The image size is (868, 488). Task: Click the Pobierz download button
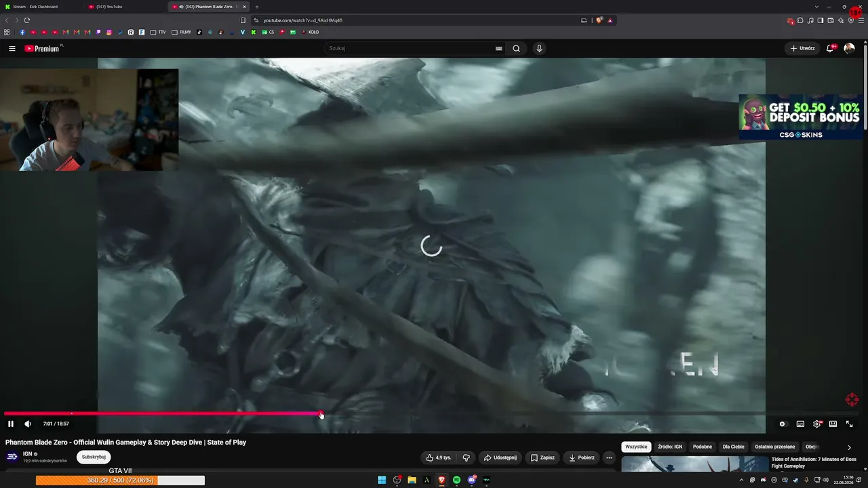[x=582, y=457]
